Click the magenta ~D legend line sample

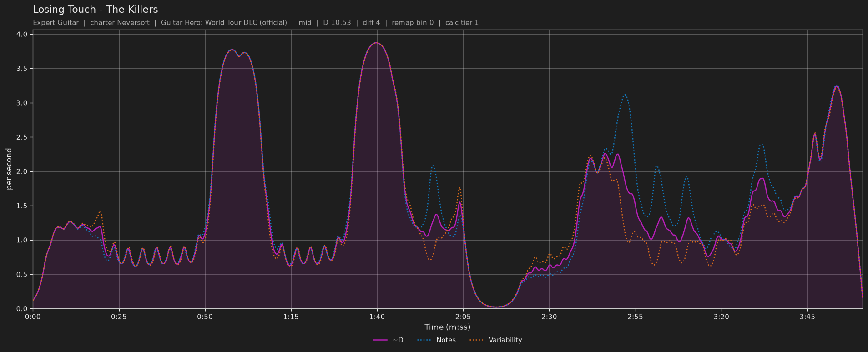[380, 340]
